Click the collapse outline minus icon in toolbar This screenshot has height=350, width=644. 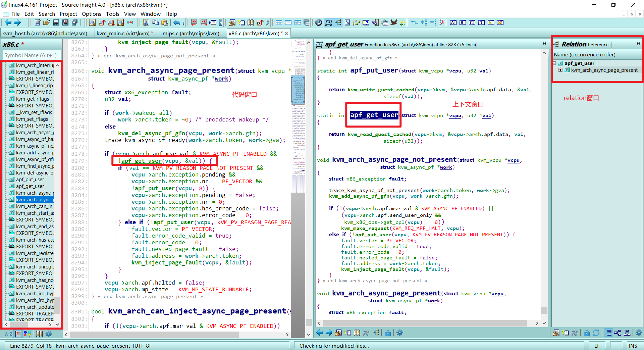coord(433,22)
